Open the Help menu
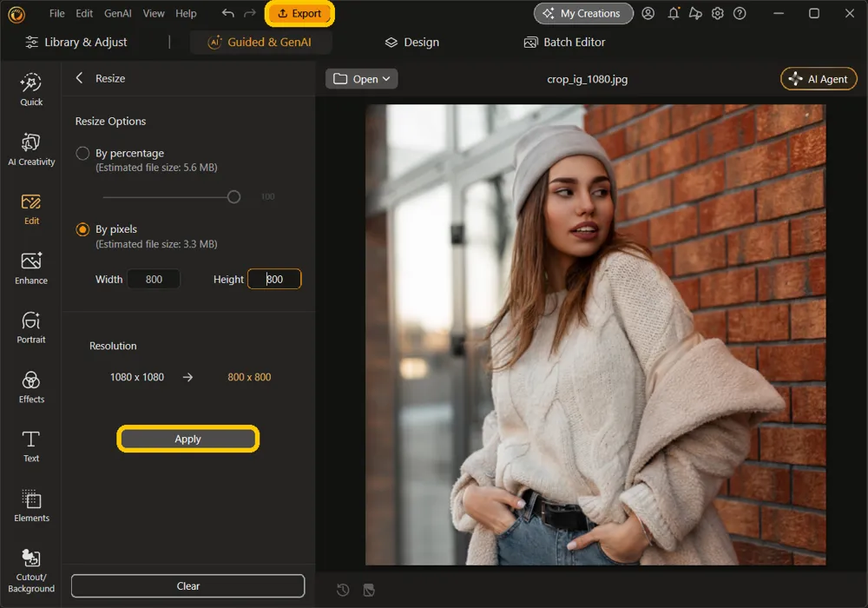Screen dimensions: 868x608 pyautogui.click(x=186, y=13)
